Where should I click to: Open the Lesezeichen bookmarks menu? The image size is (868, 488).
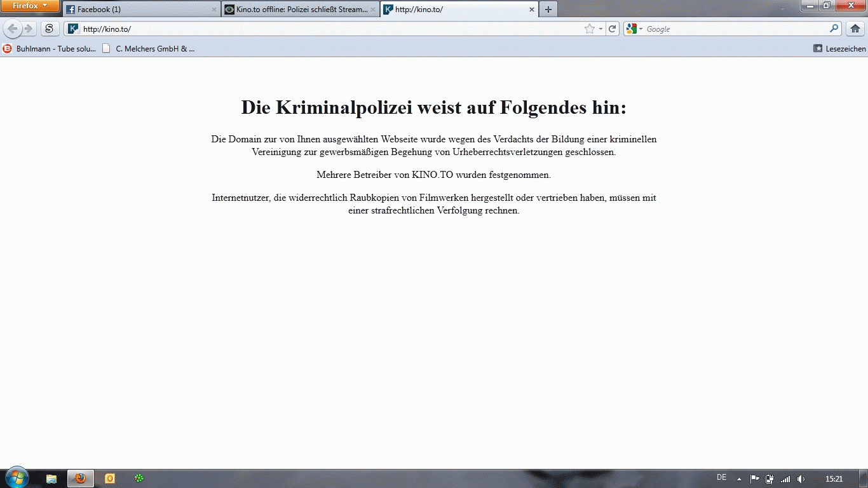(x=839, y=48)
